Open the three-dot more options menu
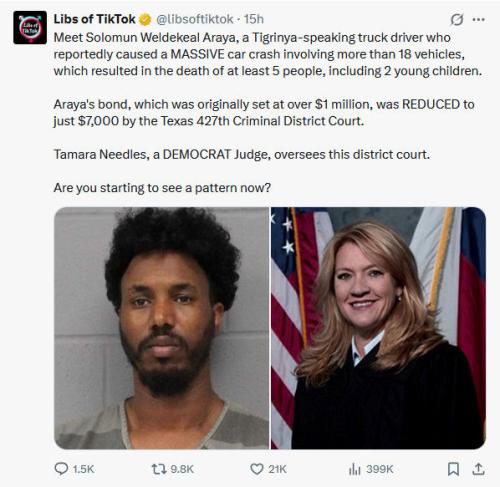500x487 pixels. tap(479, 20)
